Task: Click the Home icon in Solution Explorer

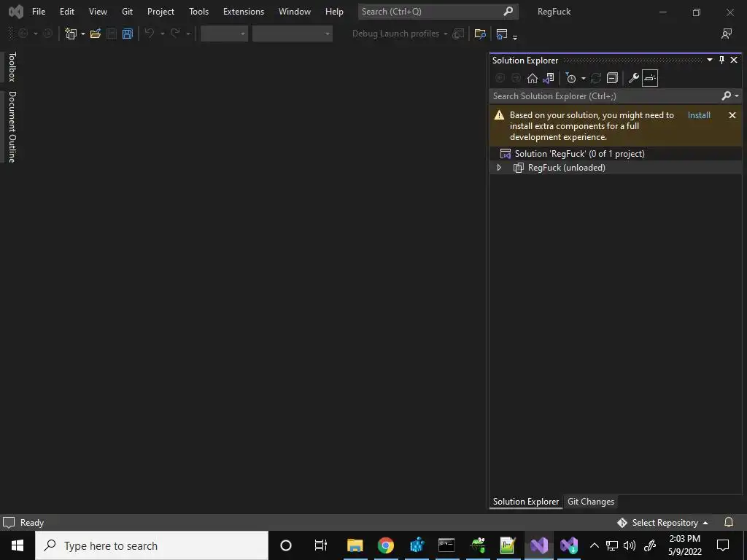Action: [532, 78]
